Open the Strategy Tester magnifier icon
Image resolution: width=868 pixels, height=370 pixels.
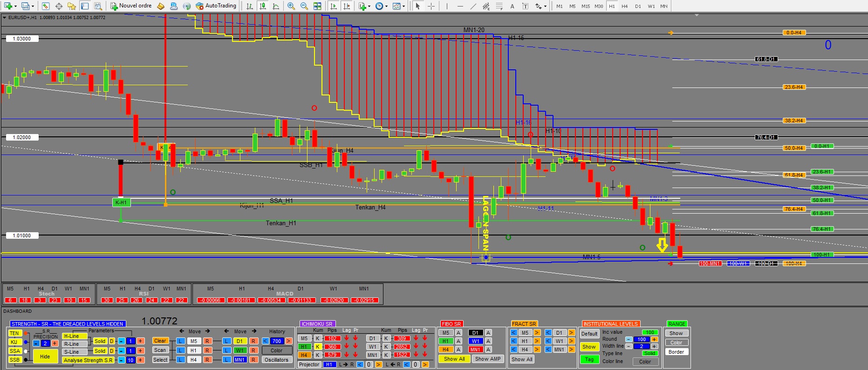[98, 6]
